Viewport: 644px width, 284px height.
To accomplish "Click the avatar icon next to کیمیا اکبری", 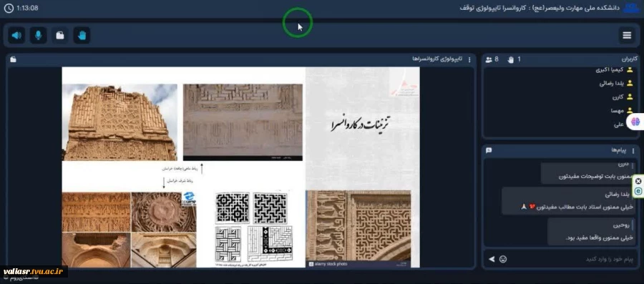I will pyautogui.click(x=630, y=70).
